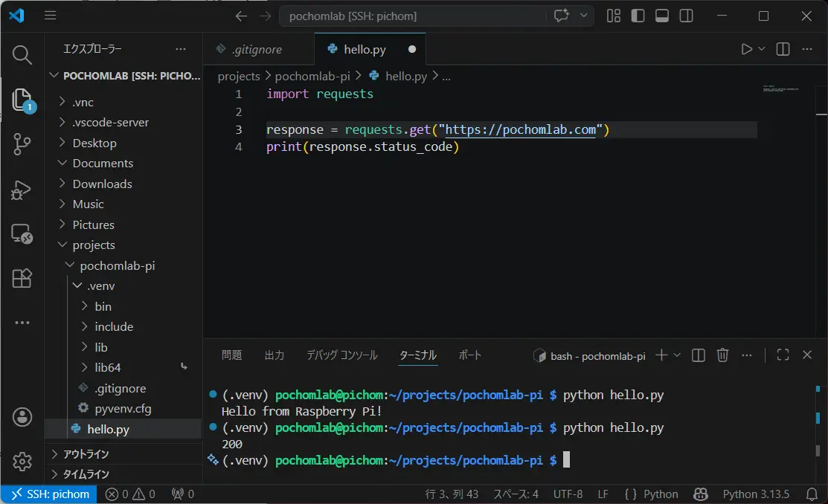Viewport: 828px width, 504px height.
Task: Toggle the primary side bar visibility
Action: pos(638,16)
